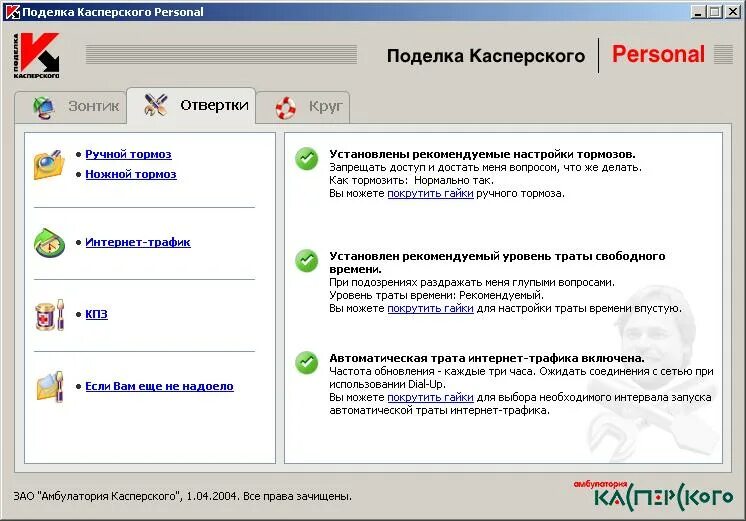Click the Амбулатория Касперского logo at bottom right
The width and height of the screenshot is (746, 521).
pos(654,495)
